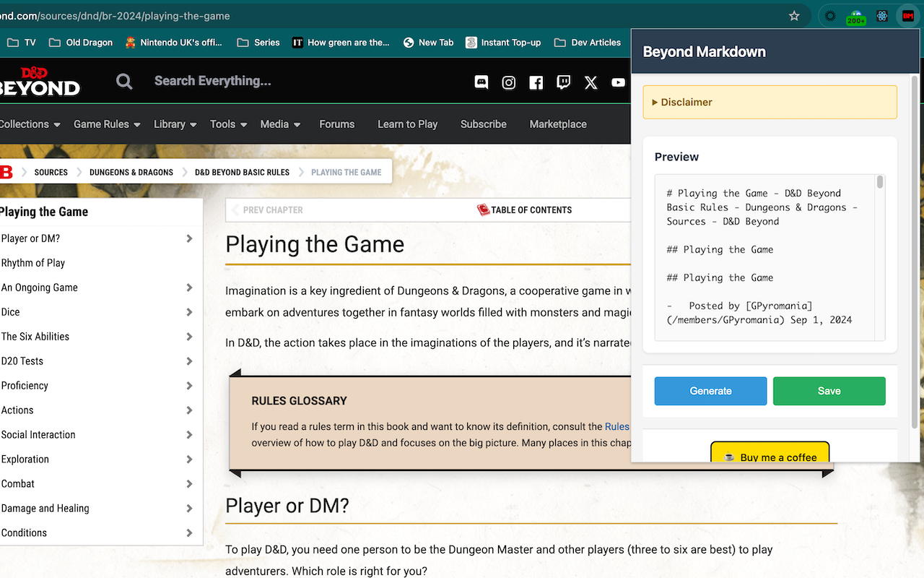Viewport: 924px width, 578px height.
Task: Expand the Combat sidebar chevron
Action: 189,484
